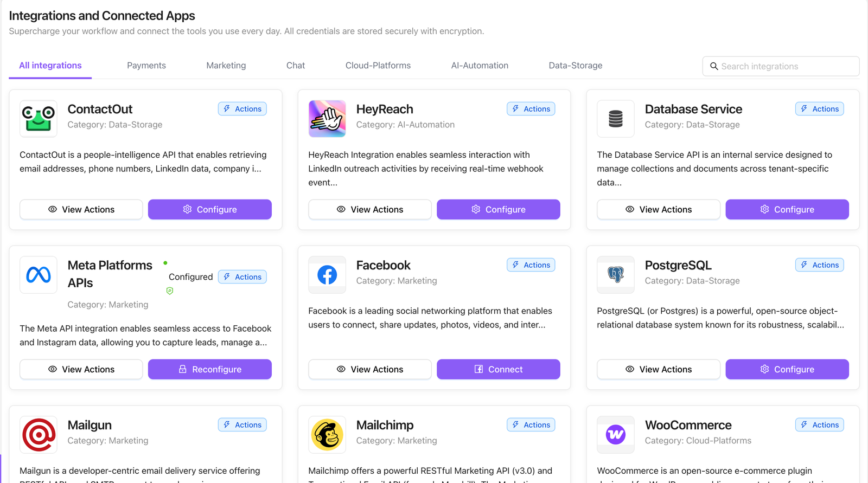
Task: Click the Meta Platforms infinity logo
Action: point(39,275)
